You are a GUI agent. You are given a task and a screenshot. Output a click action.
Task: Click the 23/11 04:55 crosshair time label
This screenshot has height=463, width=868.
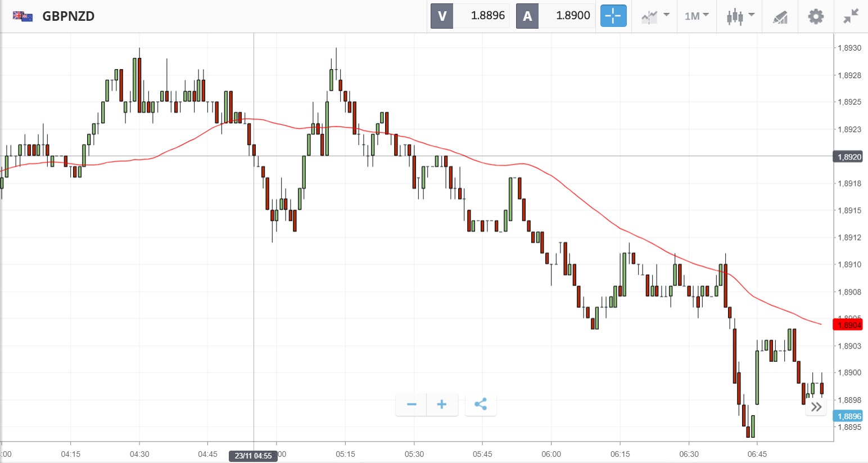tap(253, 456)
